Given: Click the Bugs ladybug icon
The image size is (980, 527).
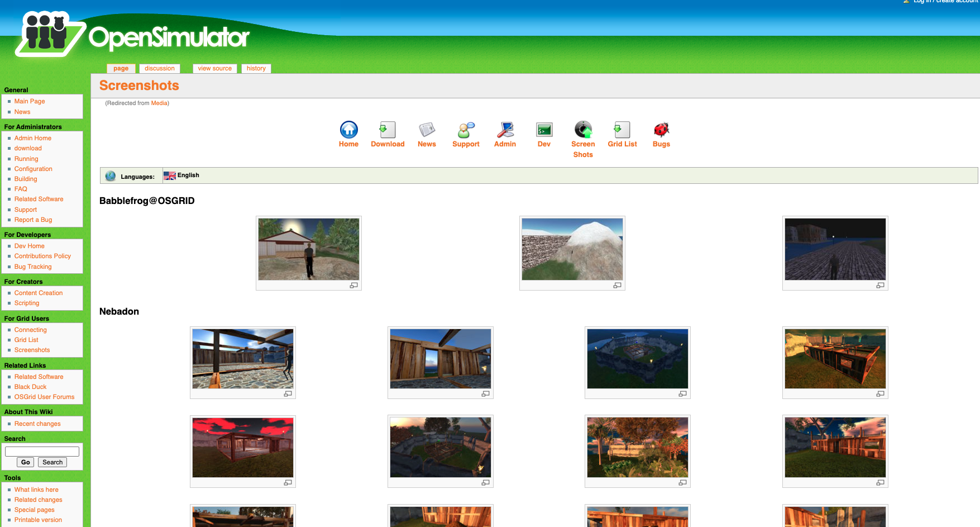Looking at the screenshot, I should (x=661, y=130).
